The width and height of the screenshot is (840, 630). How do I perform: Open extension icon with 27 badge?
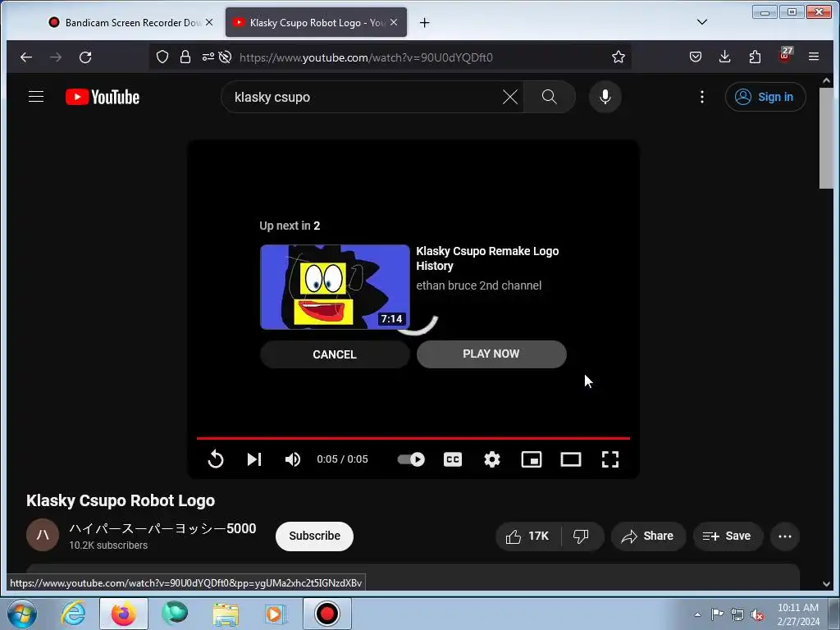[x=785, y=56]
